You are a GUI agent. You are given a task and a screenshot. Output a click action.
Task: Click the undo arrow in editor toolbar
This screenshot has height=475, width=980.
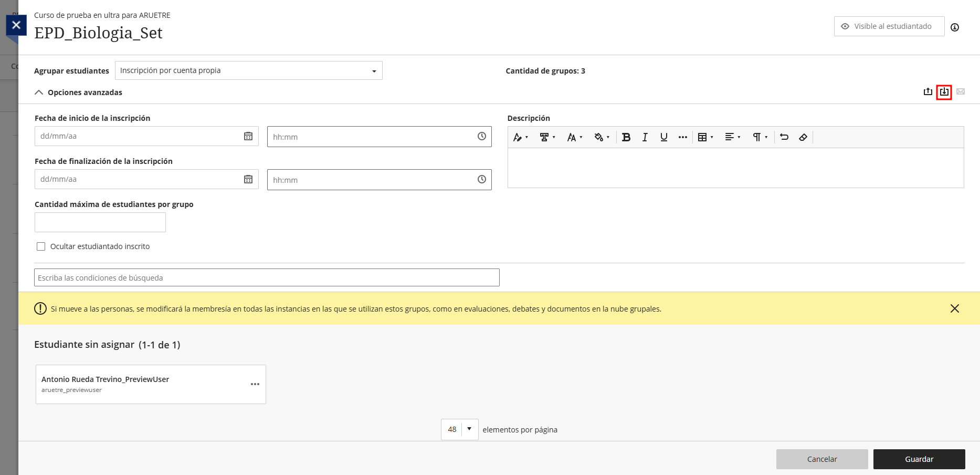[784, 137]
